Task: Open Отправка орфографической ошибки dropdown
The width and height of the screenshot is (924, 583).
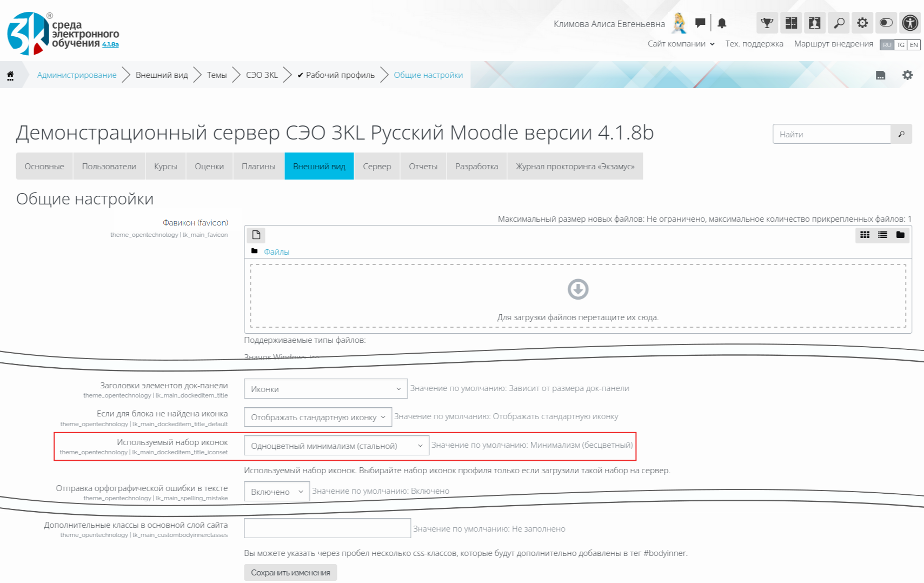Action: point(277,492)
